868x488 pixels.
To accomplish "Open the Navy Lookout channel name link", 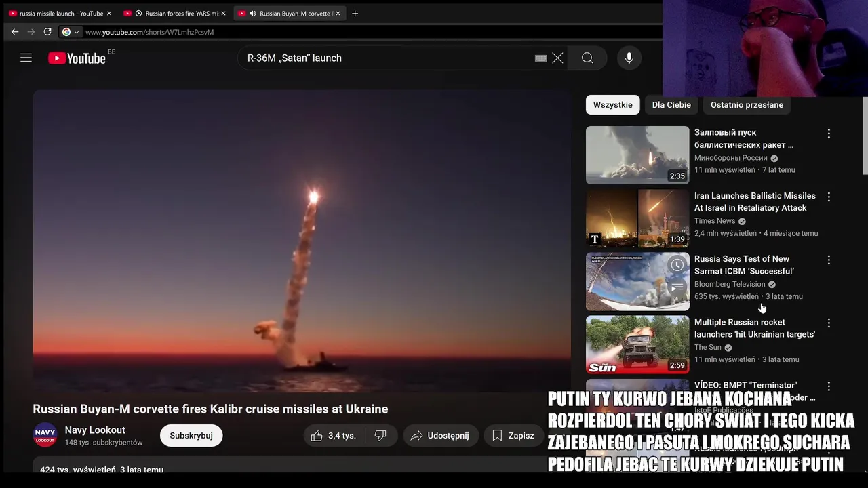I will pyautogui.click(x=95, y=430).
